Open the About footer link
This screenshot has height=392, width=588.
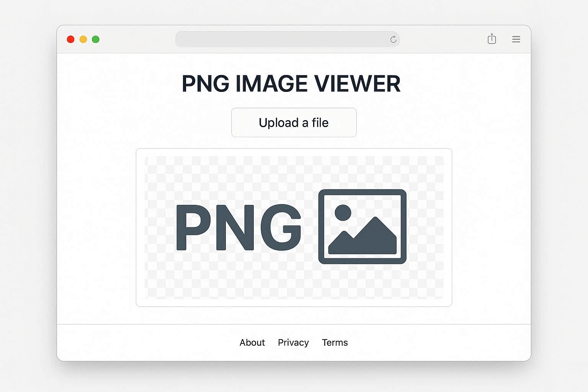point(252,343)
